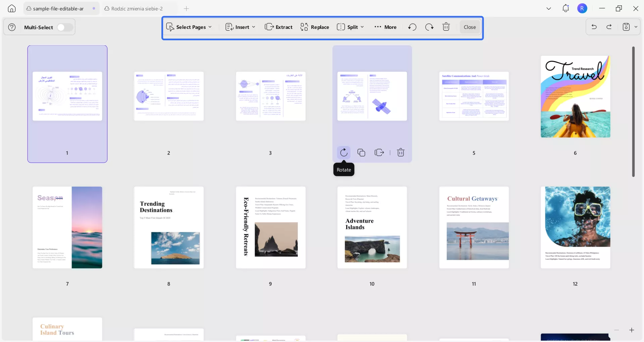The image size is (644, 342).
Task: Click the save icon in the top right
Action: click(626, 27)
